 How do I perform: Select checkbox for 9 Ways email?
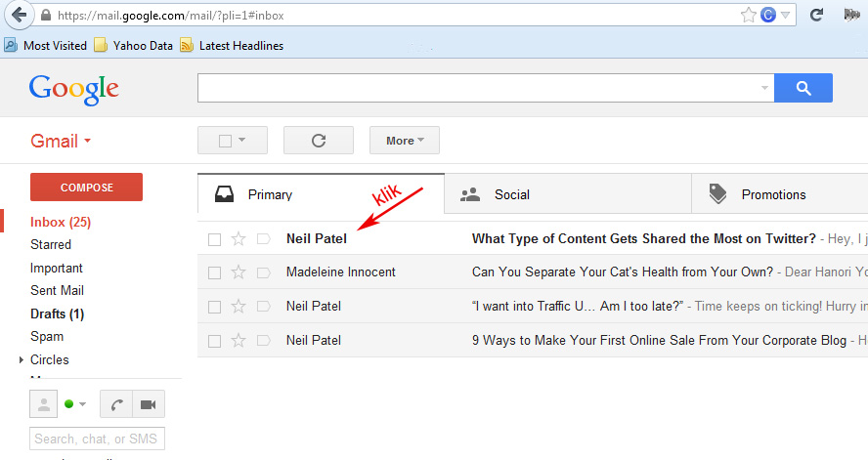[x=214, y=341]
